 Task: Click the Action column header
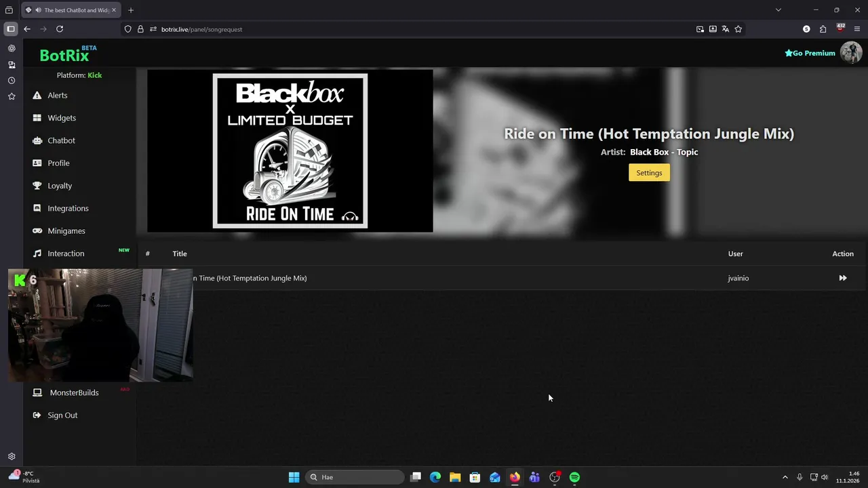(x=843, y=253)
